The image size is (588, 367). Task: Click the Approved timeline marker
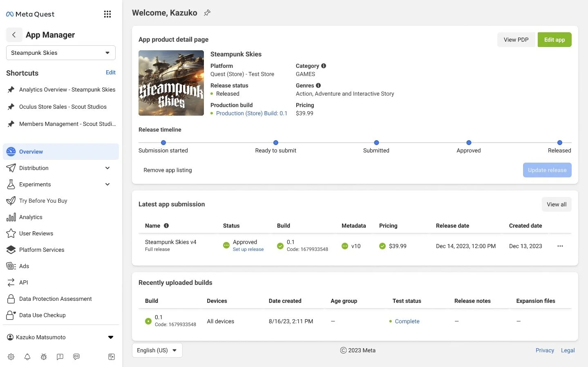[469, 143]
